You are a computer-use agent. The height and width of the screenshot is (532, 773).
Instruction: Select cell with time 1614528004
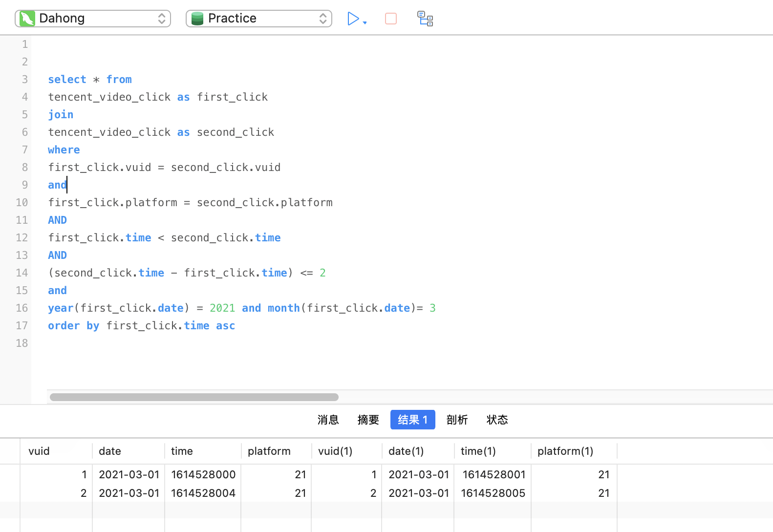(203, 493)
